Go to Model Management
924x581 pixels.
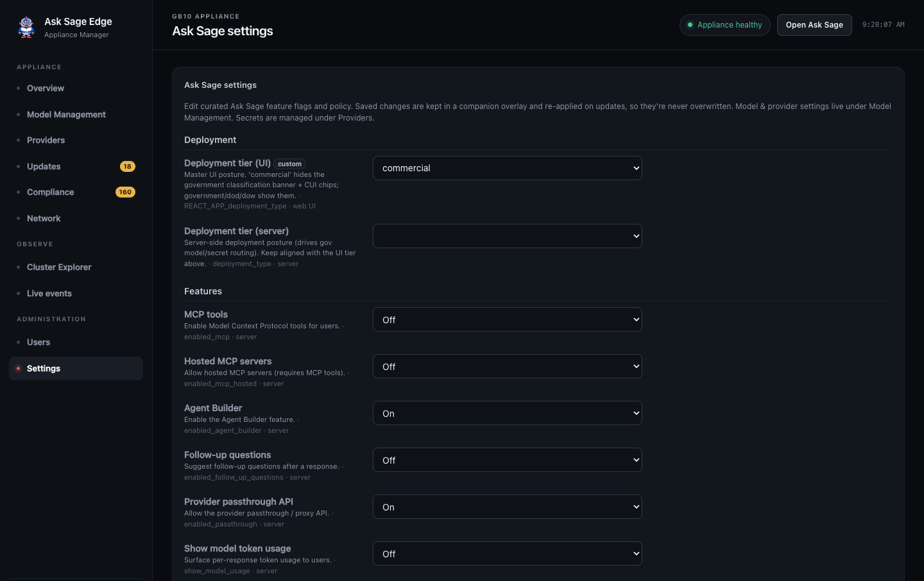(76, 114)
